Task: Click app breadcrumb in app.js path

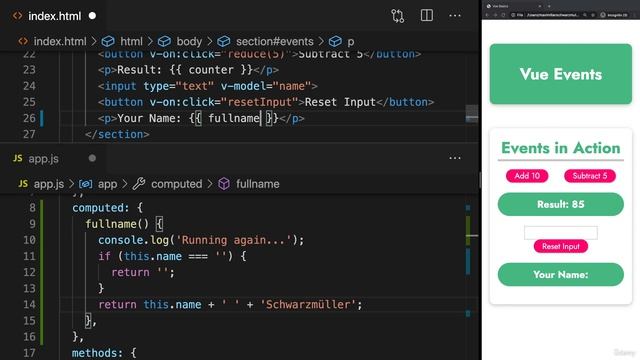Action: pyautogui.click(x=107, y=184)
